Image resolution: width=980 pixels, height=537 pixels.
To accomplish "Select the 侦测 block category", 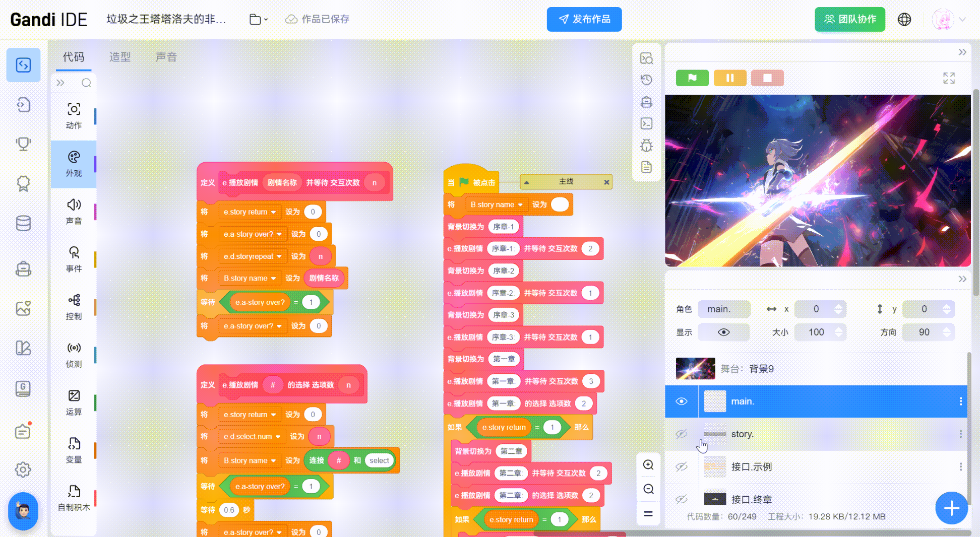I will pos(74,355).
